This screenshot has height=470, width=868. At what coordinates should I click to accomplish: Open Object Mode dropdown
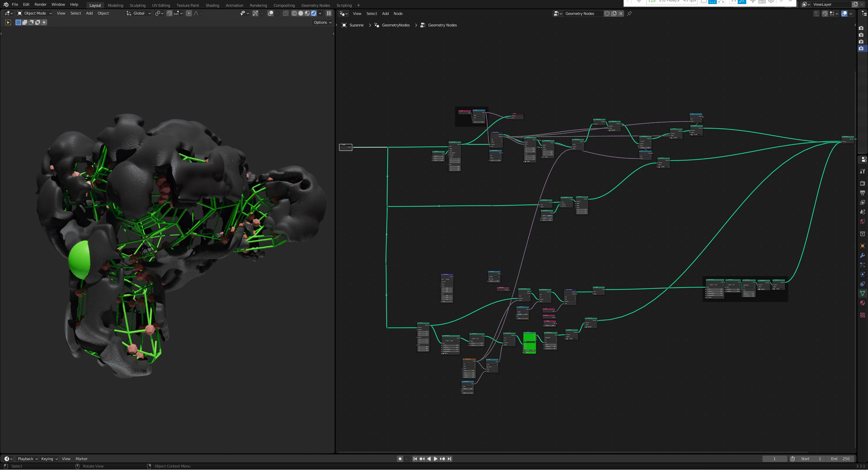pyautogui.click(x=35, y=13)
